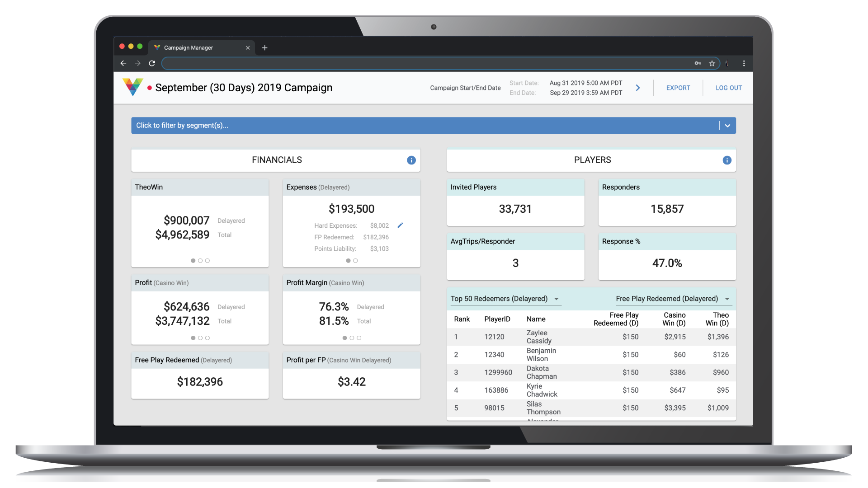Select second pagination dot in TheoWin card

200,261
